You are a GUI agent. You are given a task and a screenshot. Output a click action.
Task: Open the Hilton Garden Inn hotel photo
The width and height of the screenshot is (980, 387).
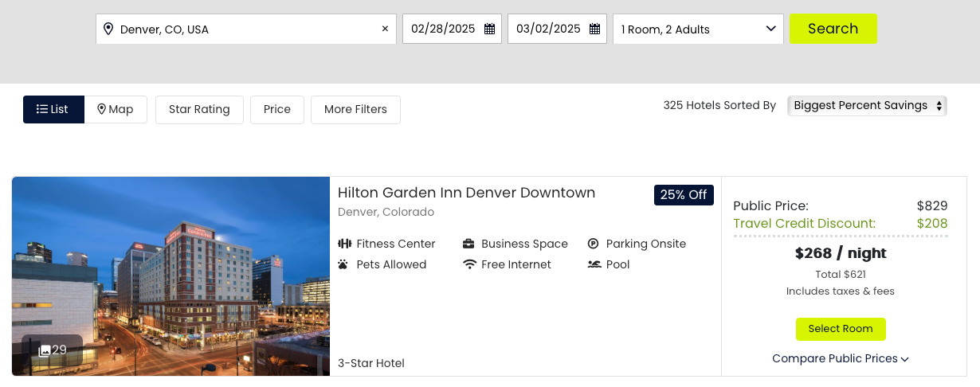click(x=171, y=276)
